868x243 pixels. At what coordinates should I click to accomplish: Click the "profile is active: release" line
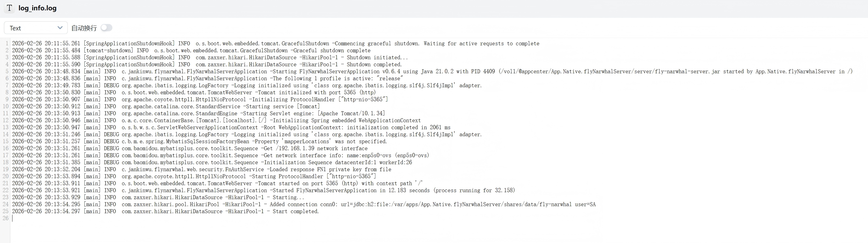(x=337, y=79)
